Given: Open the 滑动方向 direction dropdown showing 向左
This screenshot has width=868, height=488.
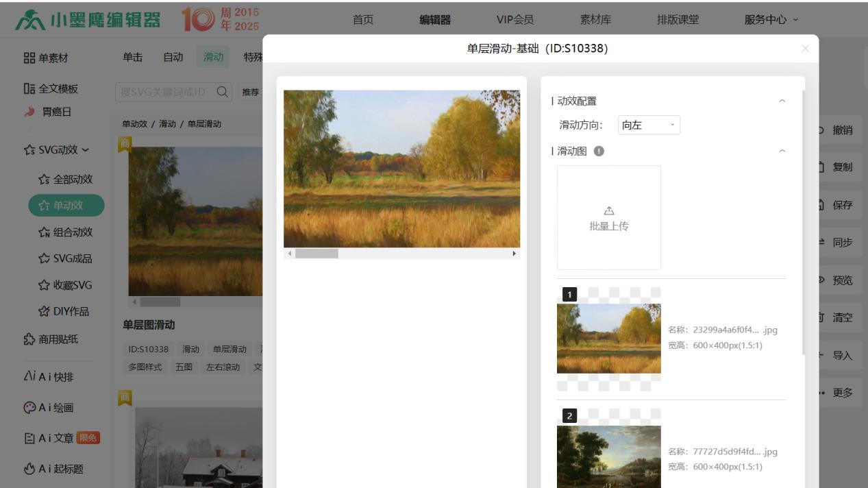Looking at the screenshot, I should pos(648,126).
